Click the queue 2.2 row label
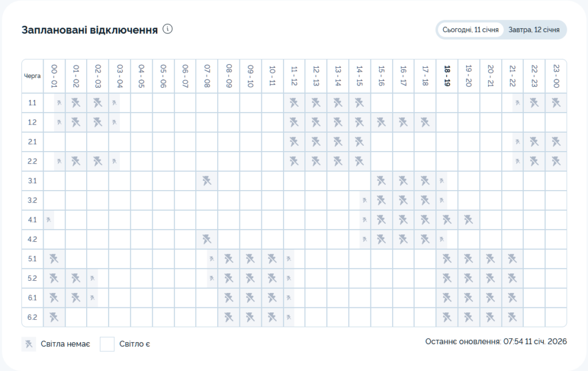This screenshot has width=588, height=371. tap(32, 161)
